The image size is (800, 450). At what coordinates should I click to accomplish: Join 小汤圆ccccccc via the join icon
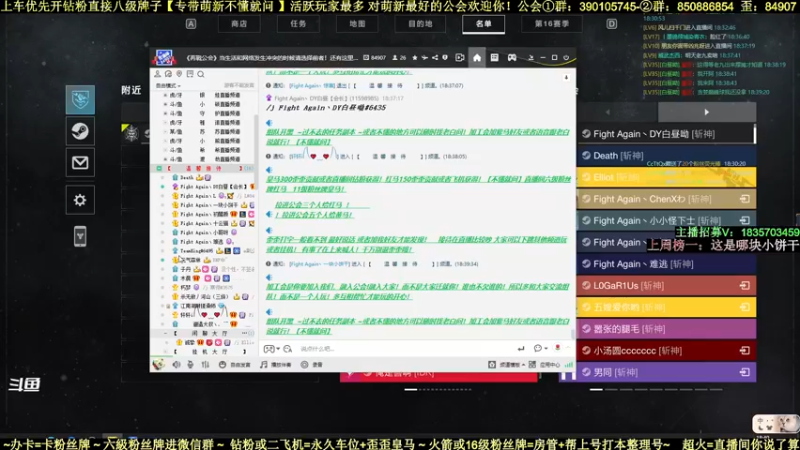(x=745, y=351)
